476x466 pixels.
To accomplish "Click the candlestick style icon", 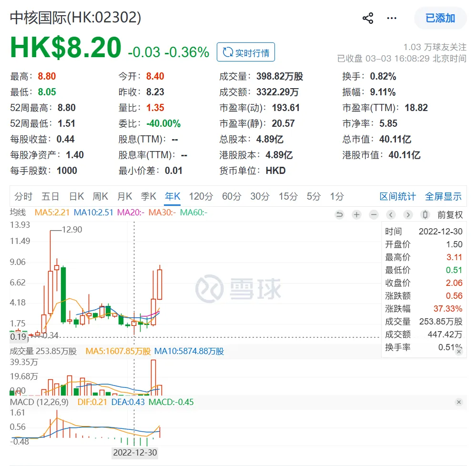I will coord(425,215).
